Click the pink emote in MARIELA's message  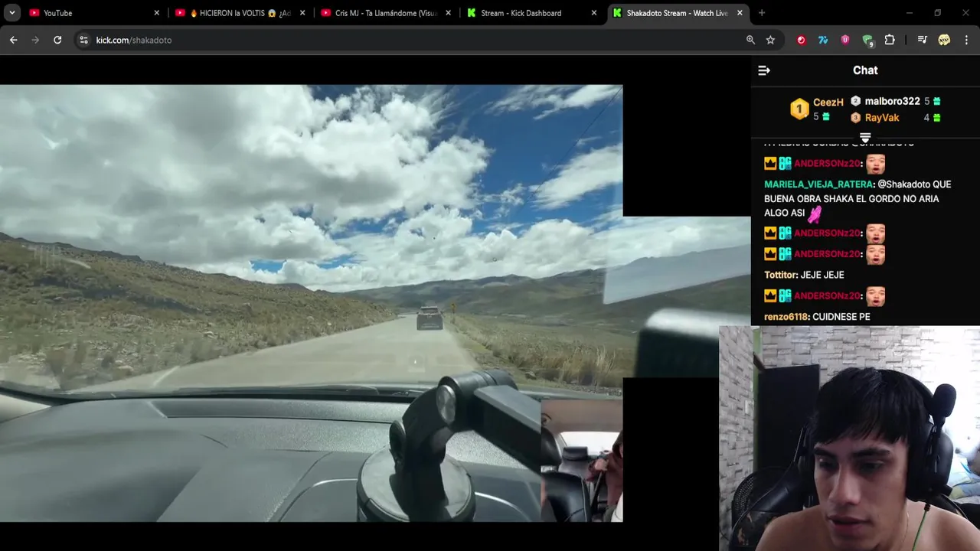pos(815,214)
